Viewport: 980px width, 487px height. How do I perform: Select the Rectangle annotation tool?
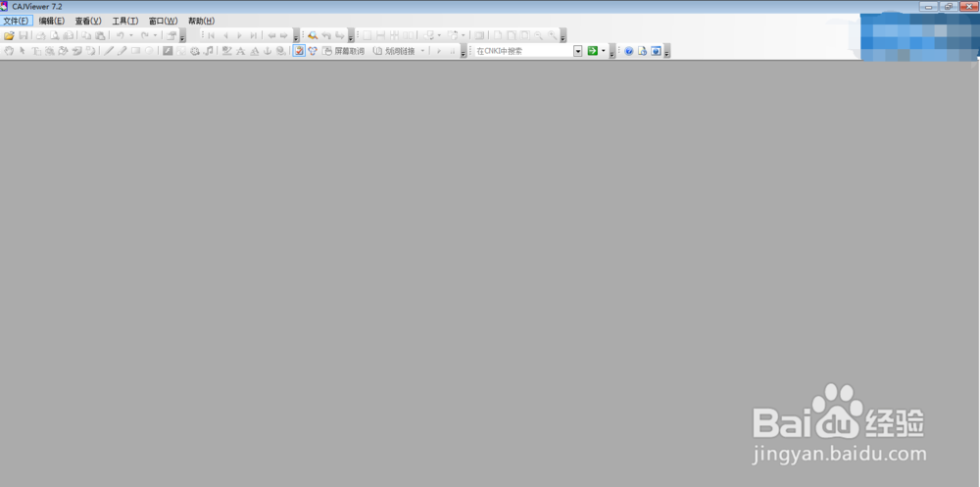click(135, 51)
